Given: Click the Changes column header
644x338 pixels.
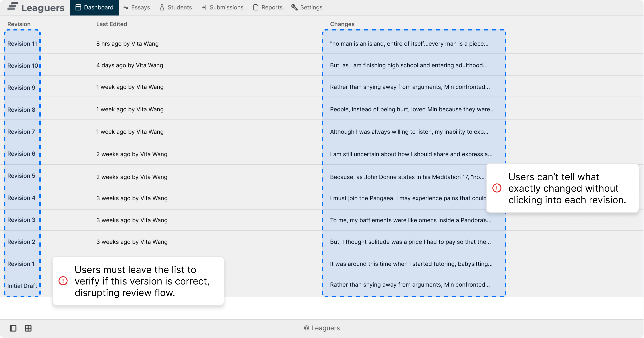Looking at the screenshot, I should (x=342, y=24).
